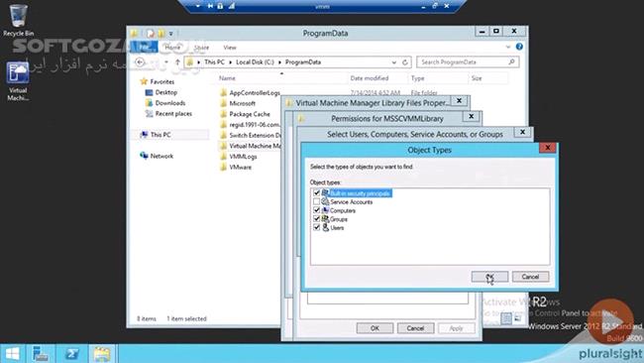The image size is (644, 363).
Task: Uncheck the Groups checkbox
Action: tap(316, 219)
